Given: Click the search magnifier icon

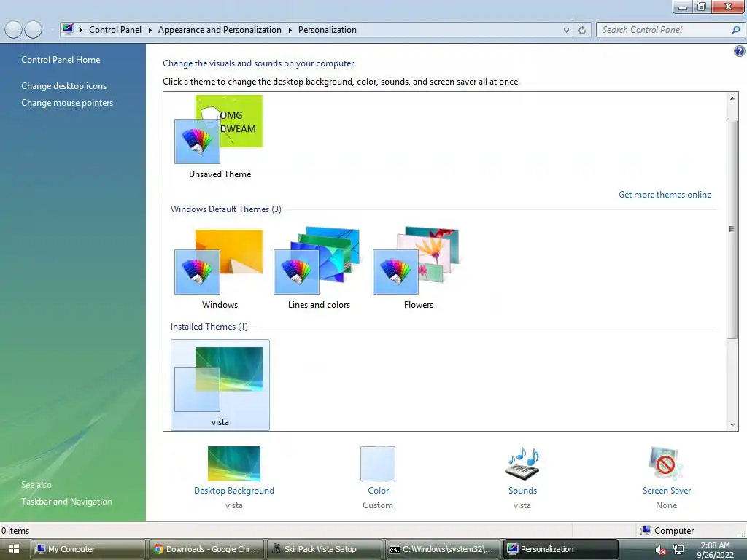Looking at the screenshot, I should 735,30.
